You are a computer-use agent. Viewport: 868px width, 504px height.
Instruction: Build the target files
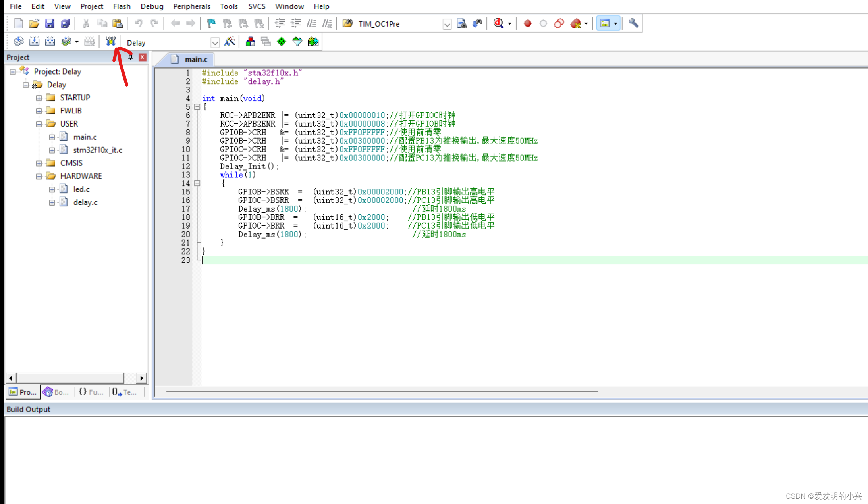click(x=34, y=42)
